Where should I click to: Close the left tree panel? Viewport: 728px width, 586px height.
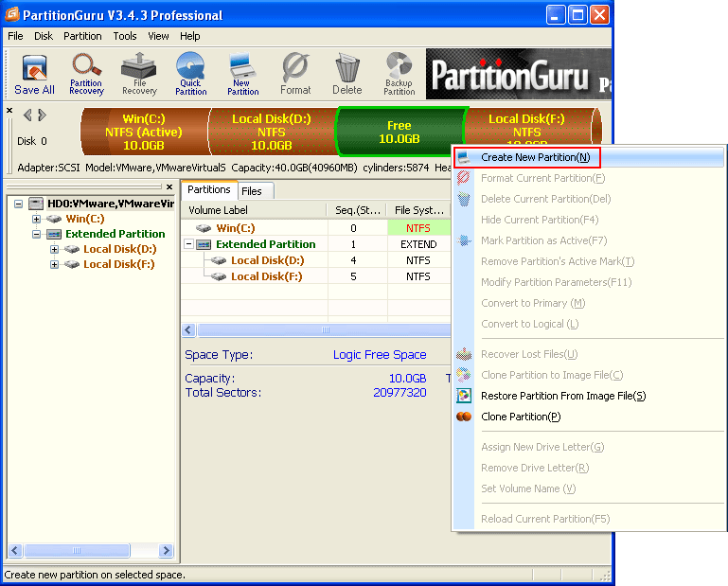169,186
